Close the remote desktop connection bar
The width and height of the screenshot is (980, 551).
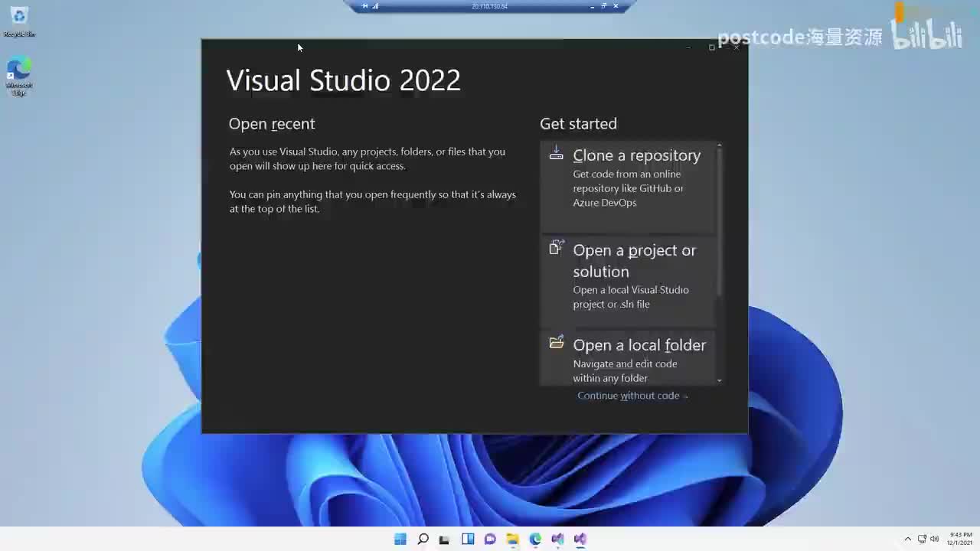click(616, 6)
